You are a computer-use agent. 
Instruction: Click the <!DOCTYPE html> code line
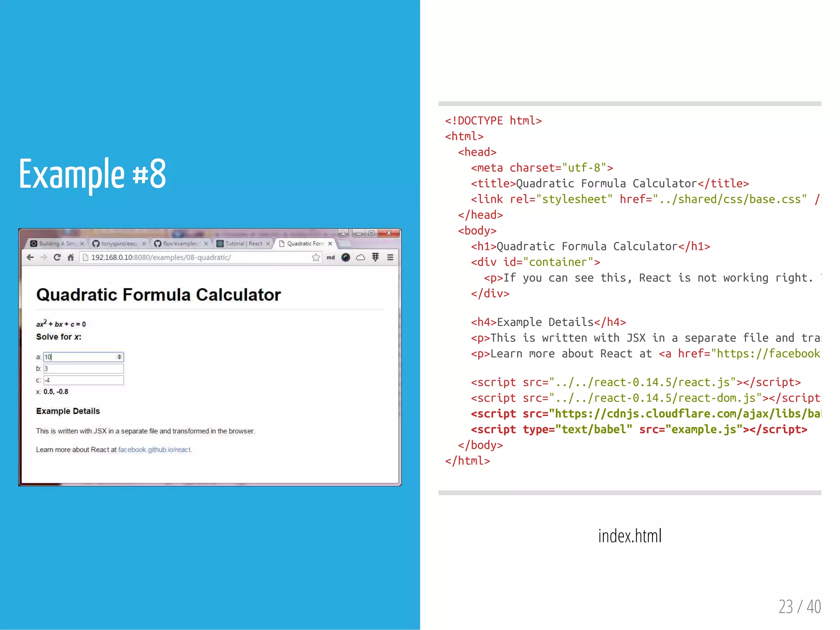pos(493,121)
